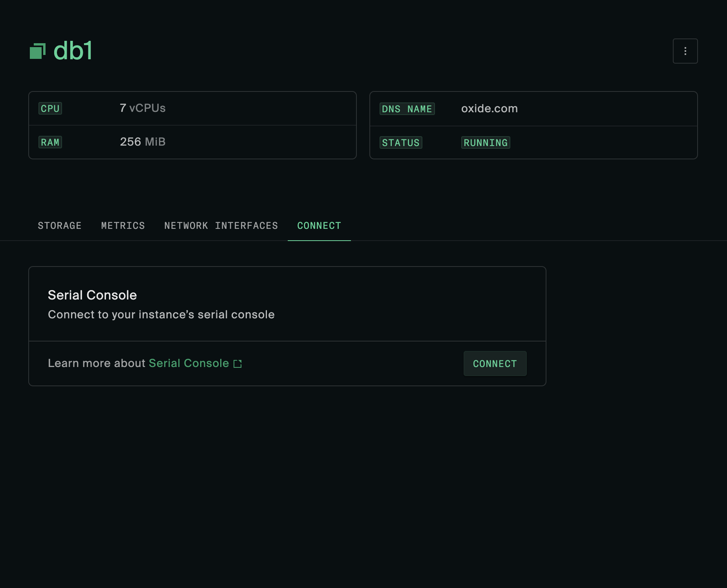The height and width of the screenshot is (588, 727).
Task: Open the three-dot more actions menu
Action: [x=685, y=51]
